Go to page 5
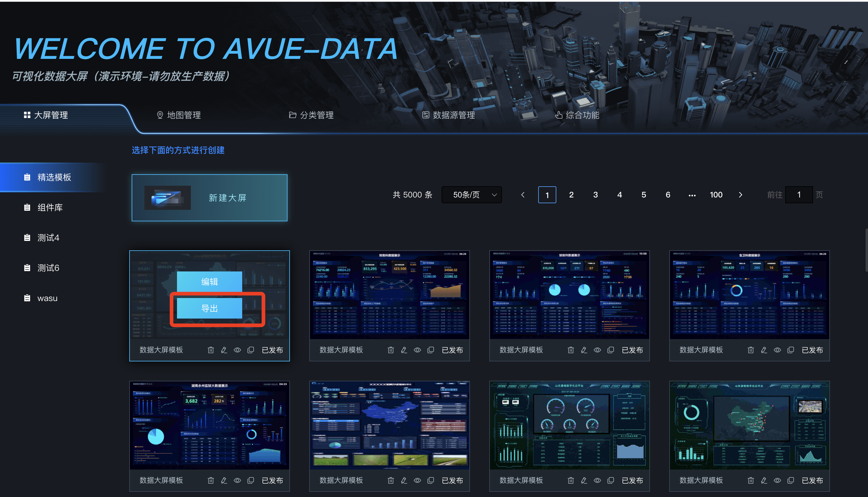Screen dimensions: 868x497 pos(644,194)
